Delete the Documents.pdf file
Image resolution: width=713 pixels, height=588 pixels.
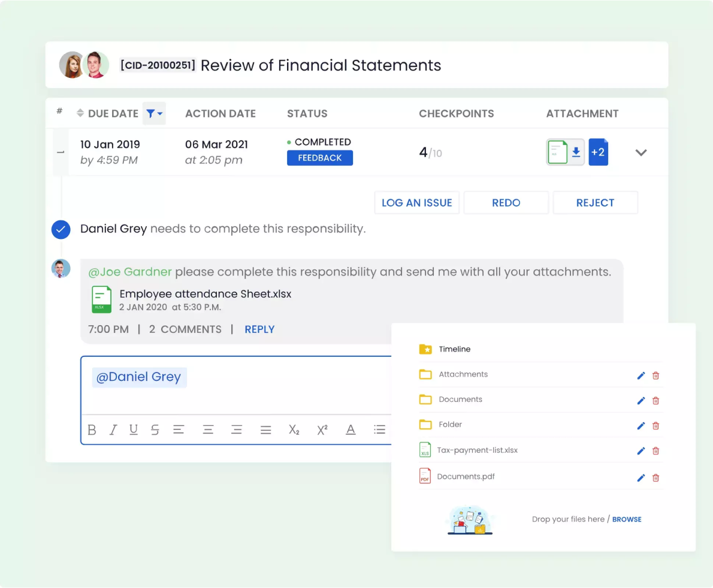(655, 478)
